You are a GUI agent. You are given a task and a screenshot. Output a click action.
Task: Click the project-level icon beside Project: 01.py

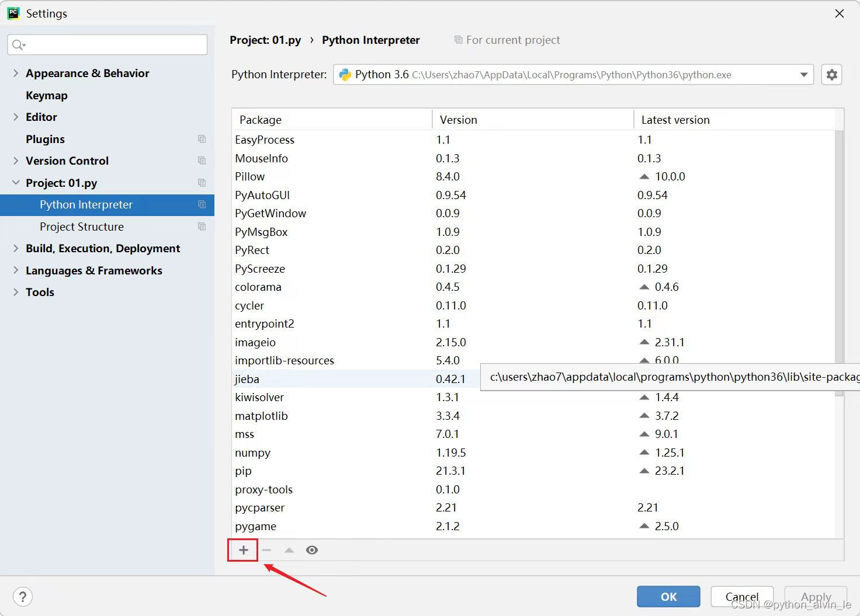pyautogui.click(x=202, y=183)
